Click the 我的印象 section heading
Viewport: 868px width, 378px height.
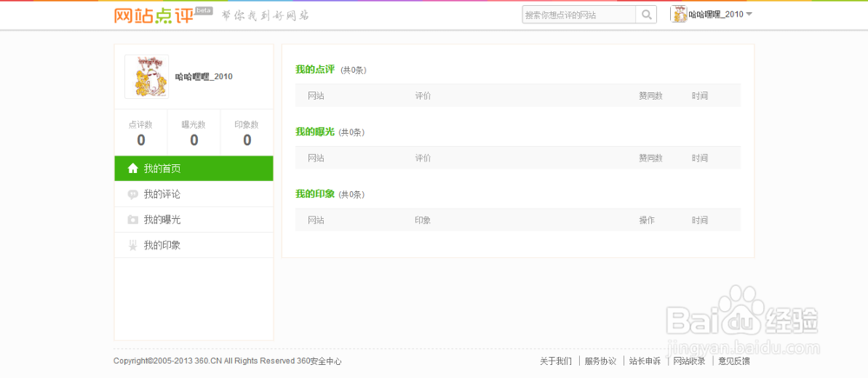click(315, 194)
